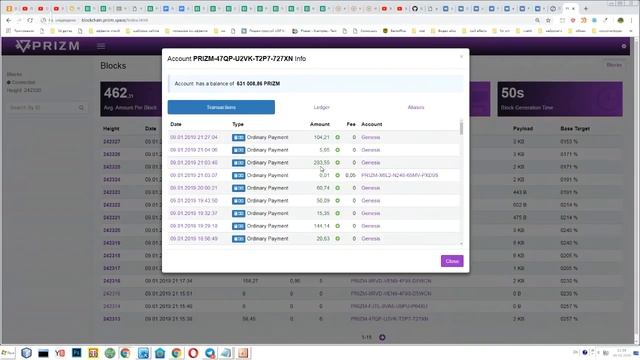Open Yandex Browser from the taskbar
The width and height of the screenshot is (640, 360).
pos(60,353)
